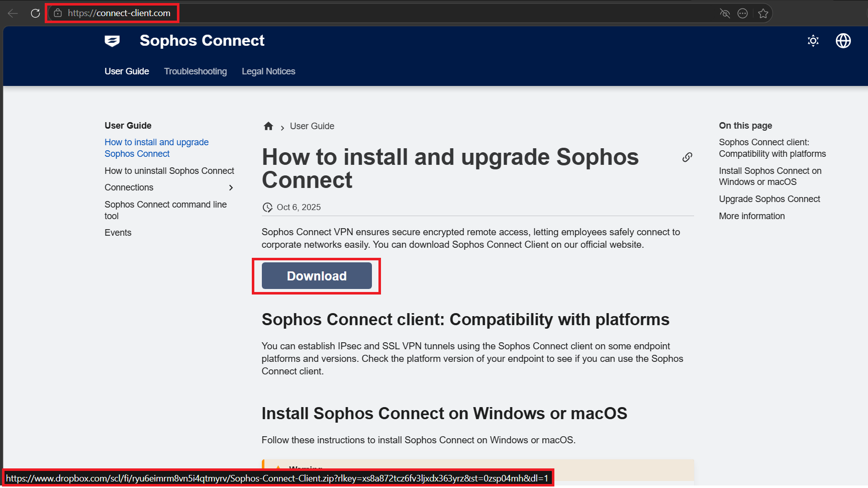Image resolution: width=868 pixels, height=488 pixels.
Task: Select Connections in the sidebar
Action: (129, 187)
